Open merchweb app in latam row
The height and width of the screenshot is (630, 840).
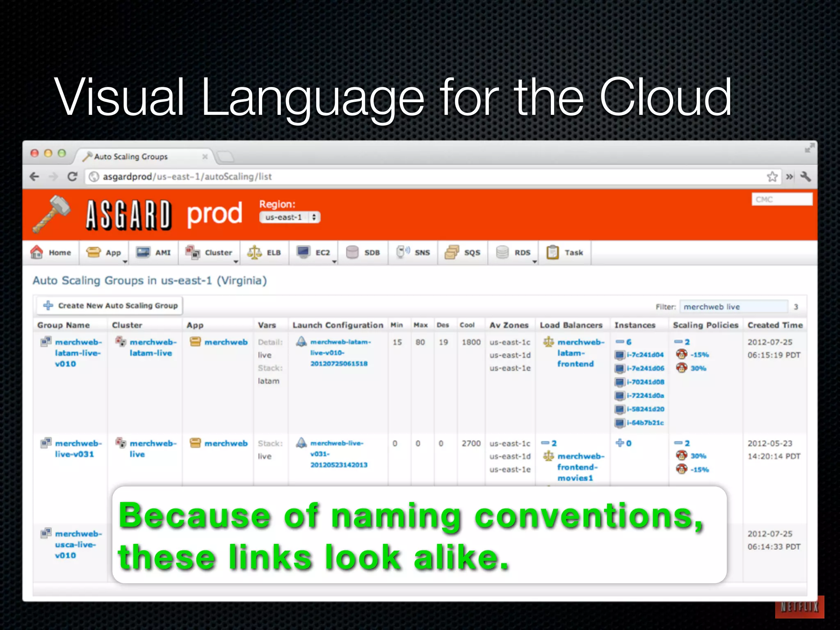(226, 342)
